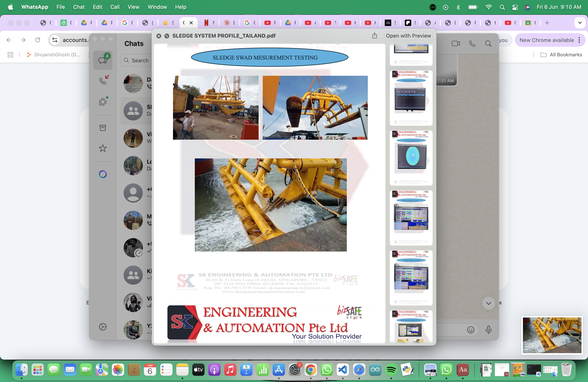Image resolution: width=588 pixels, height=382 pixels.
Task: Open Chrome three-dot menu
Action: (579, 40)
